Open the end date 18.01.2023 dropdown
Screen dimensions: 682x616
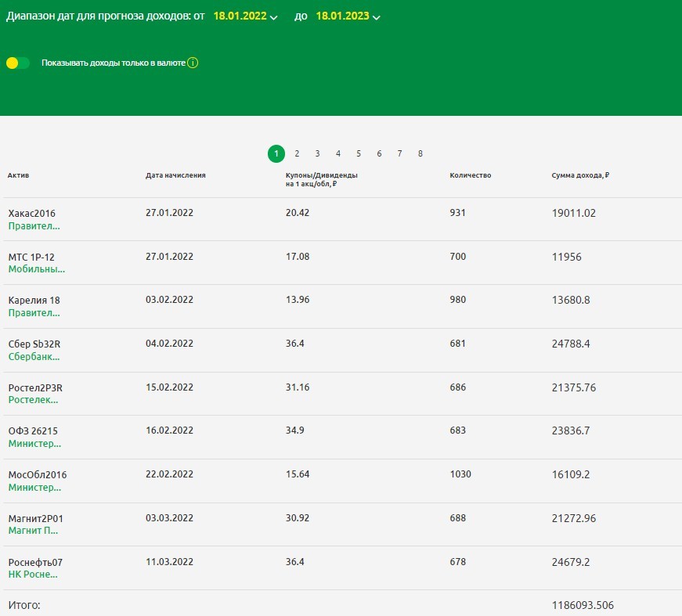click(348, 16)
